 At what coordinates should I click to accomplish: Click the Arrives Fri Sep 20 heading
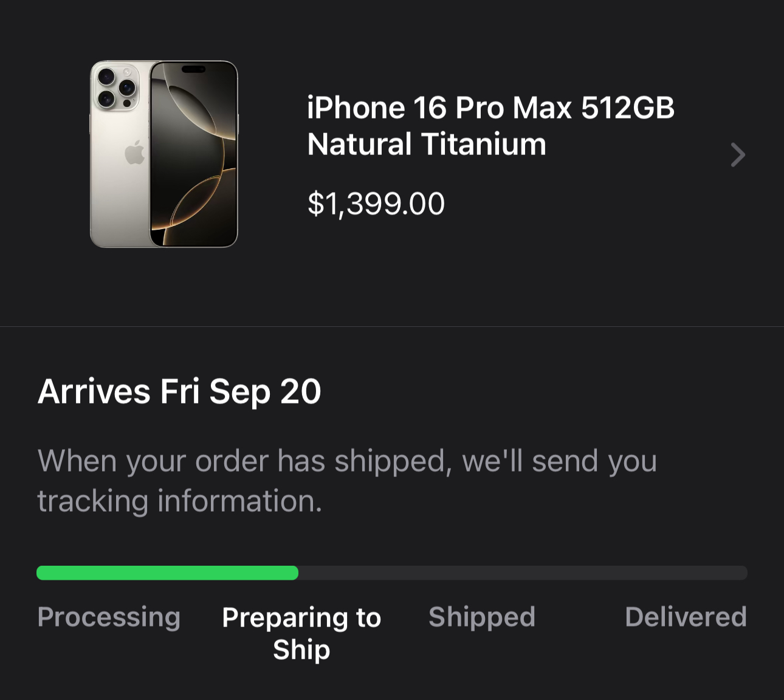point(179,391)
